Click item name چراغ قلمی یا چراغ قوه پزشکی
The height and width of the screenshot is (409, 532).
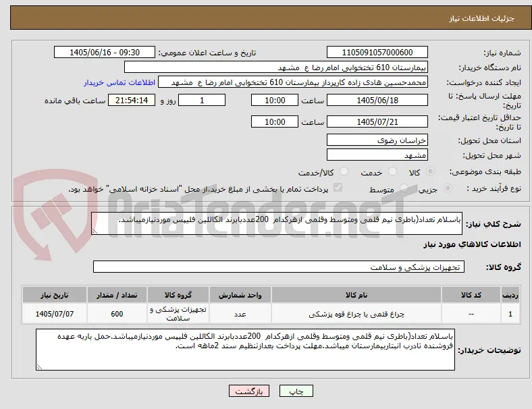coord(356,315)
